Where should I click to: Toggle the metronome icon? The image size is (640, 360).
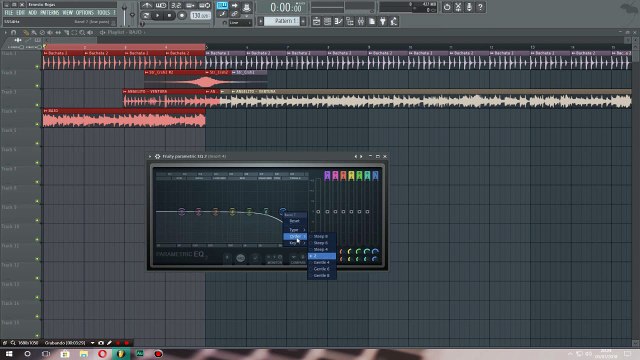[147, 5]
